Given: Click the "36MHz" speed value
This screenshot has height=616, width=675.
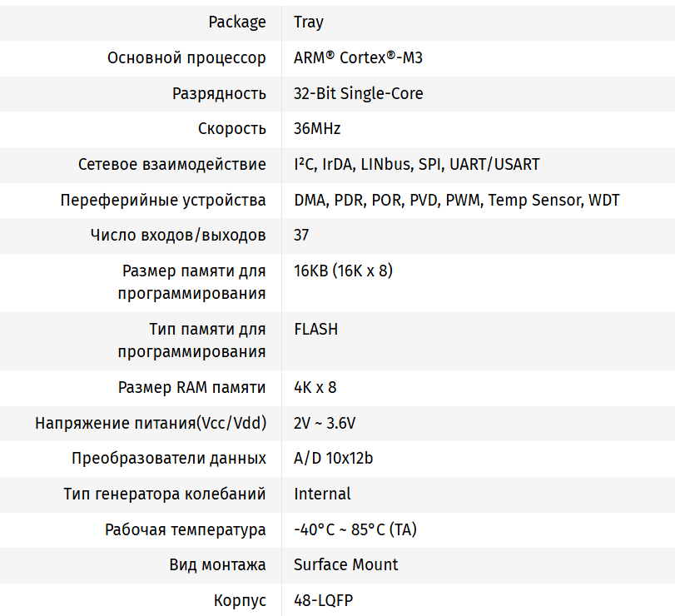Looking at the screenshot, I should click(x=317, y=129).
